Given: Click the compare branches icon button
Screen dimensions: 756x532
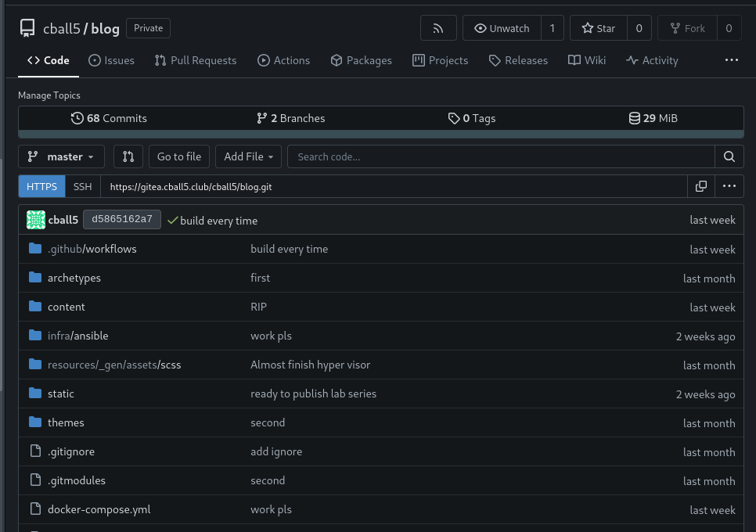Looking at the screenshot, I should (x=128, y=156).
